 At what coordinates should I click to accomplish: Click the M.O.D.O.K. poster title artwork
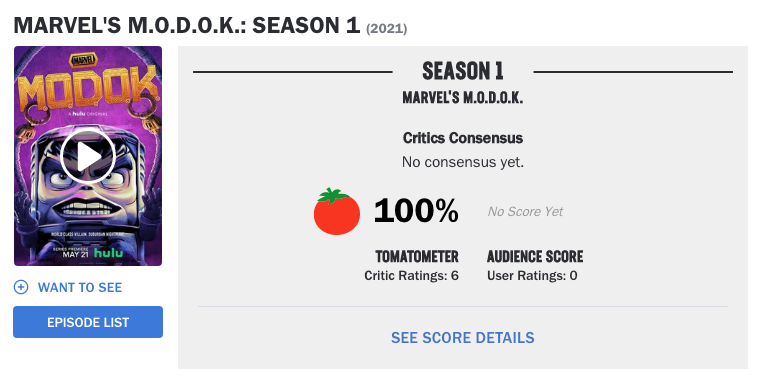(x=88, y=89)
